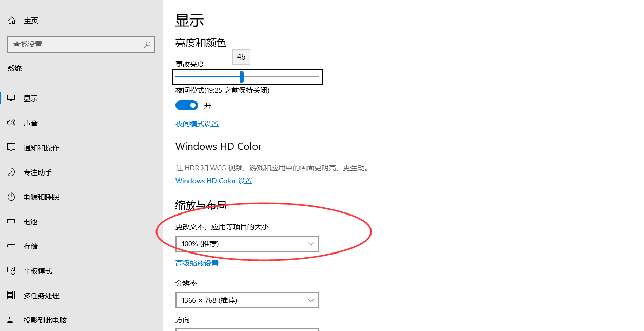Open the 声音 speaker icon

coord(11,123)
